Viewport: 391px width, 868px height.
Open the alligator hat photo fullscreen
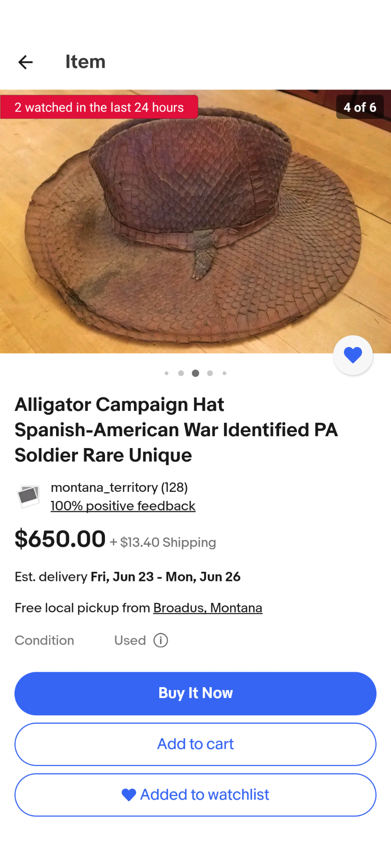click(195, 222)
